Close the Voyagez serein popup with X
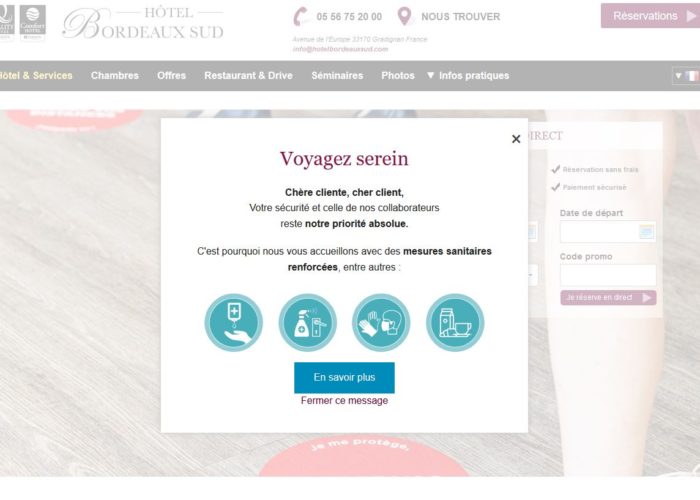Viewport: 700px width, 500px height. point(516,139)
